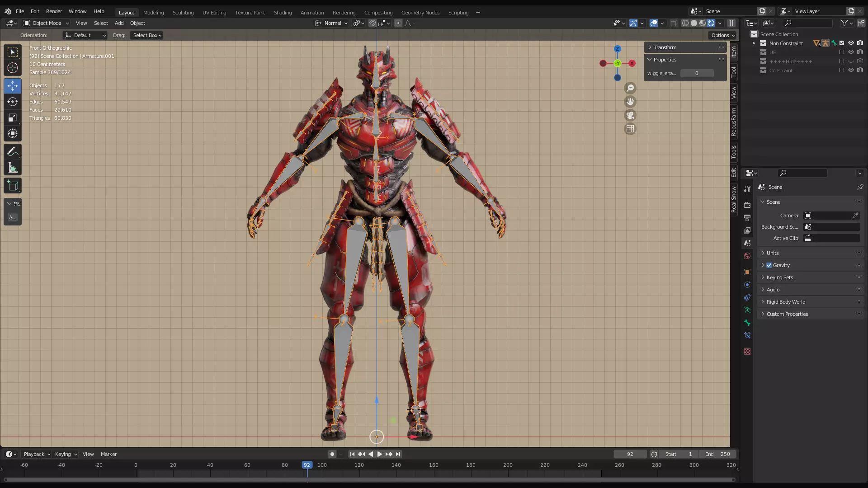Screen dimensions: 868x488
Task: Open Drag Select Box dropdown
Action: coord(147,35)
